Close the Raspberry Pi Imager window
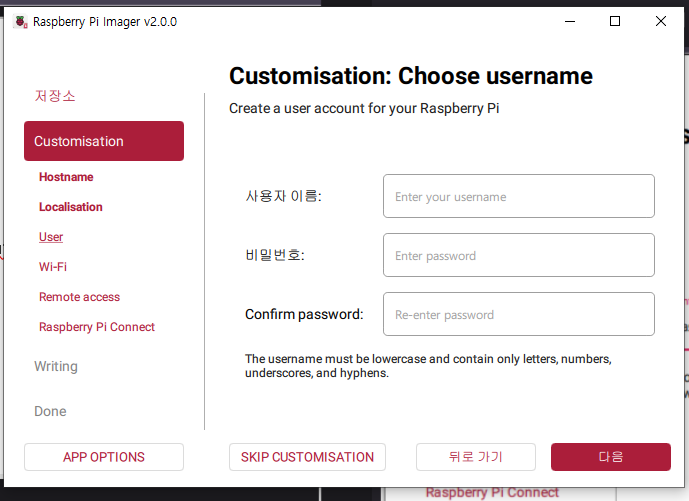The image size is (689, 501). (x=661, y=21)
